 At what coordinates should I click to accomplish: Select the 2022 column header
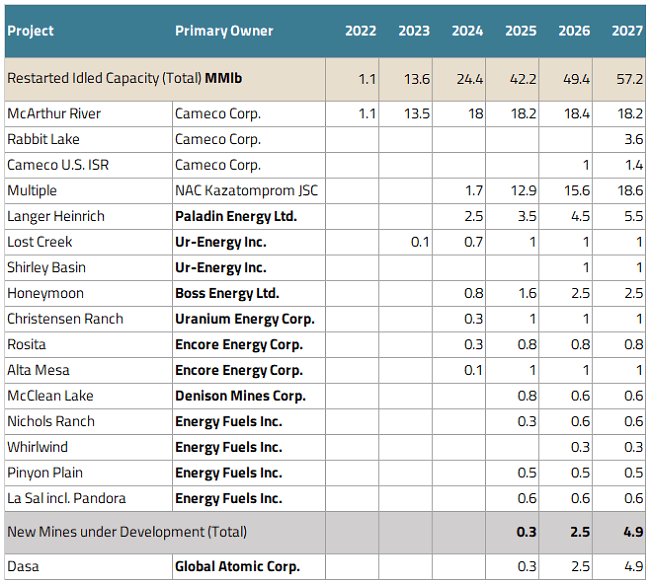[x=361, y=31]
